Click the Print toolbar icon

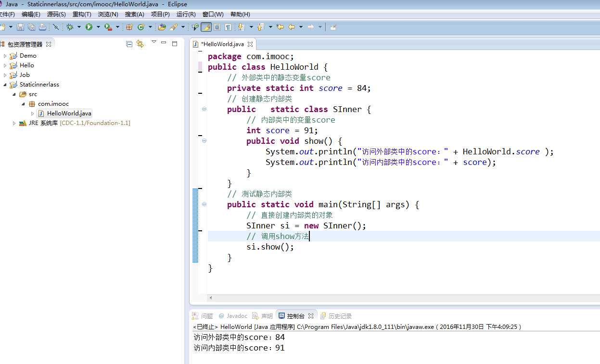coord(42,27)
